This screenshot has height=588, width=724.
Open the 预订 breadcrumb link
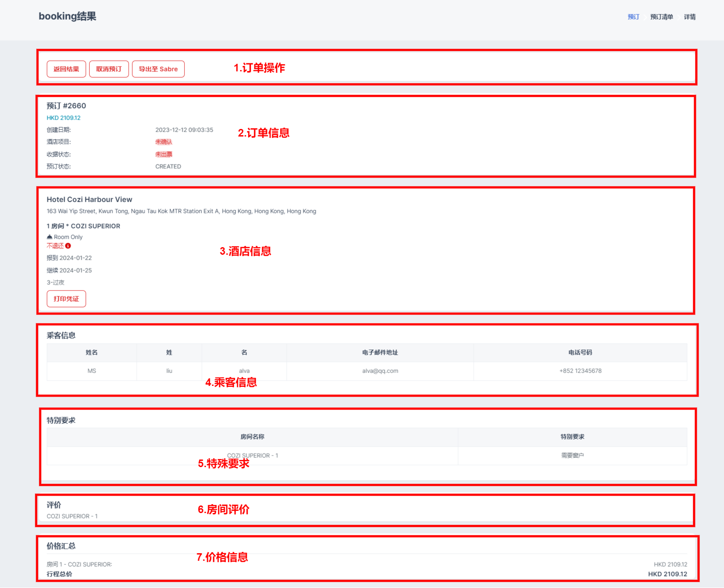pos(633,17)
